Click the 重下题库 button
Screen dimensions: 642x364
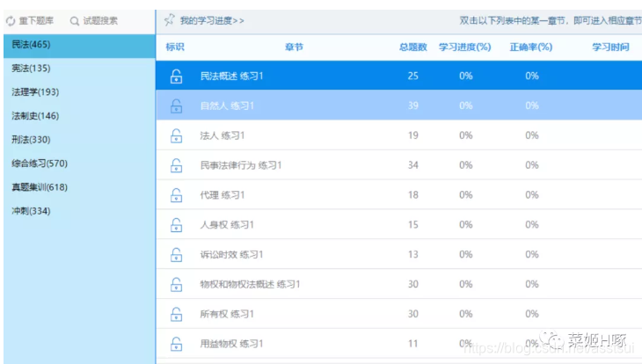pyautogui.click(x=30, y=21)
